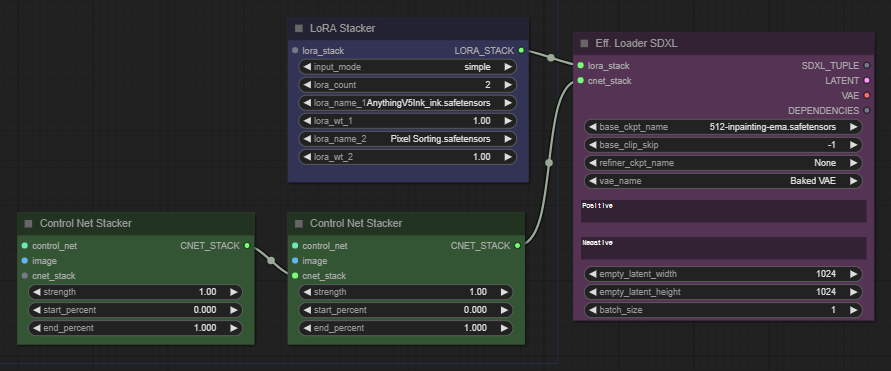Click green cnet_stack input port on right Control Net Stacker

[295, 276]
